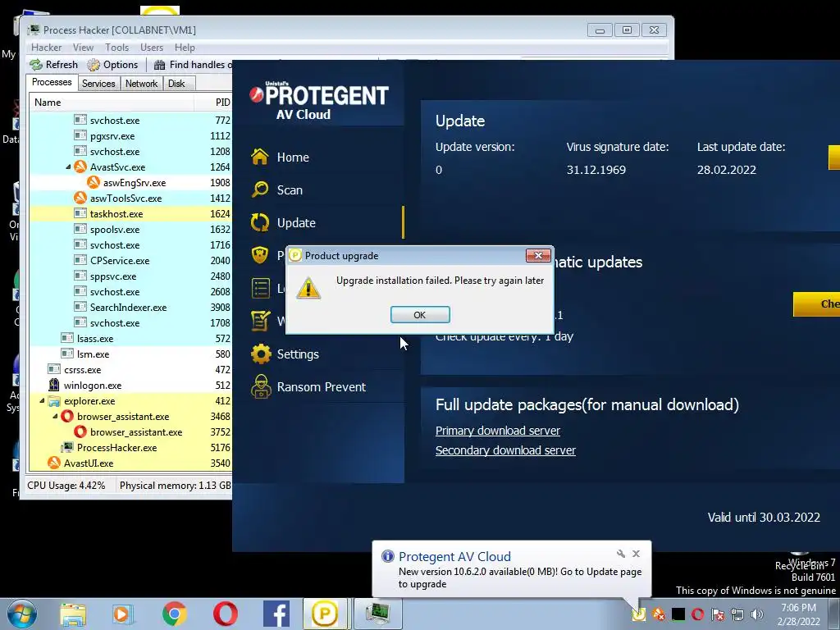
Task: Click the Opera tray icon
Action: click(x=697, y=614)
